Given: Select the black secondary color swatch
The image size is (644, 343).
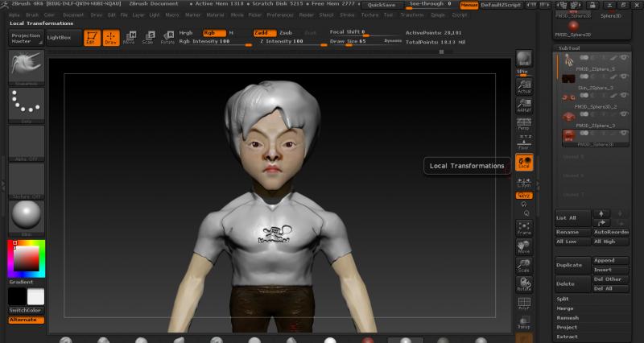Looking at the screenshot, I should [17, 296].
